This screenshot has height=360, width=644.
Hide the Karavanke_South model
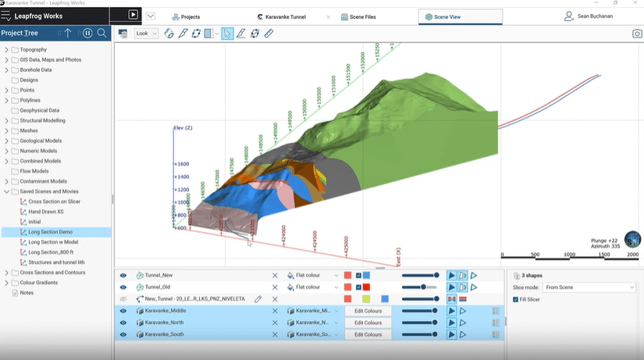[123, 334]
